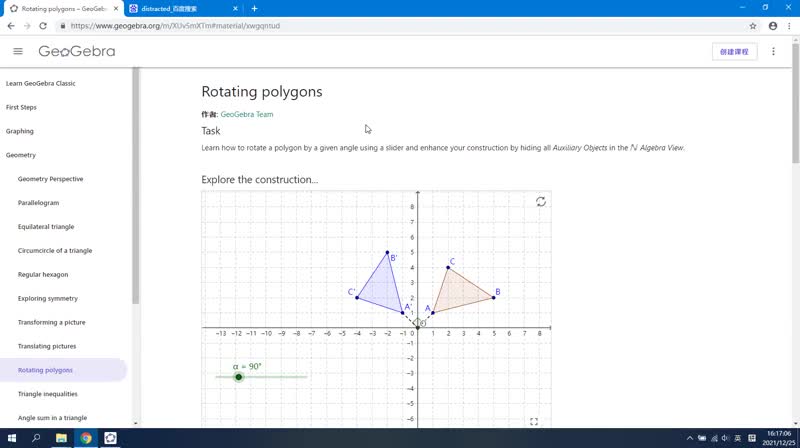Open the network icon in the tray
Viewport: 800px width, 448px height.
[x=714, y=438]
